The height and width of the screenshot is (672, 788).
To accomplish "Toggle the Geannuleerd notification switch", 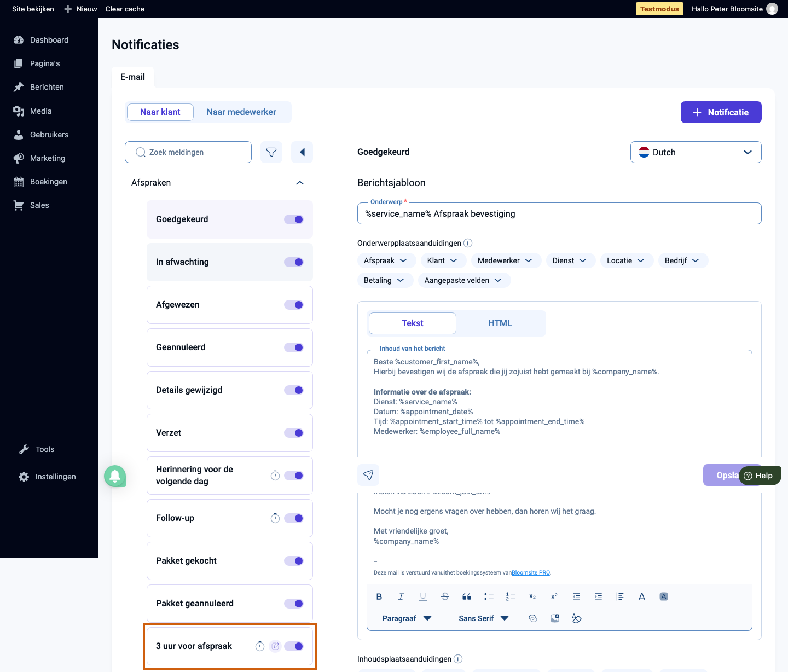I will click(294, 347).
